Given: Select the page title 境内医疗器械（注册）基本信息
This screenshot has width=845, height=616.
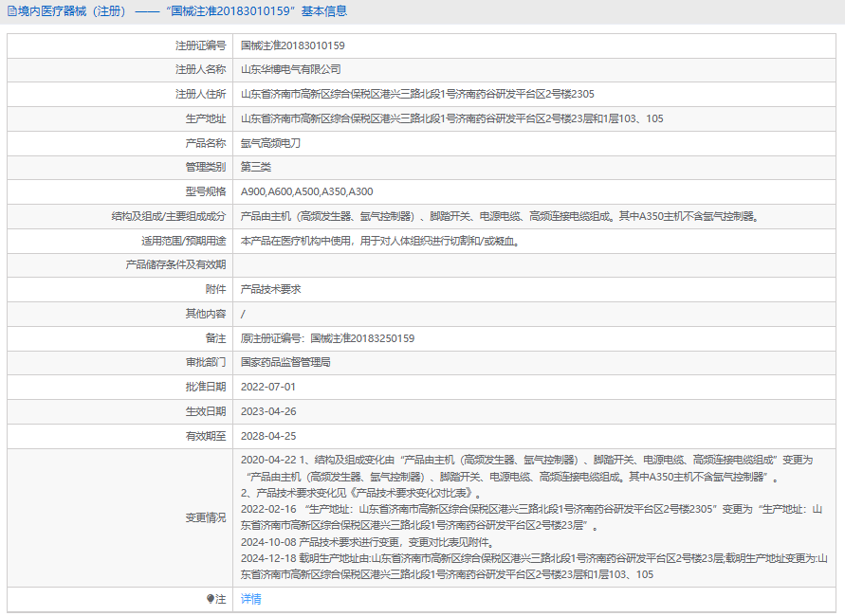Looking at the screenshot, I should click(182, 11).
